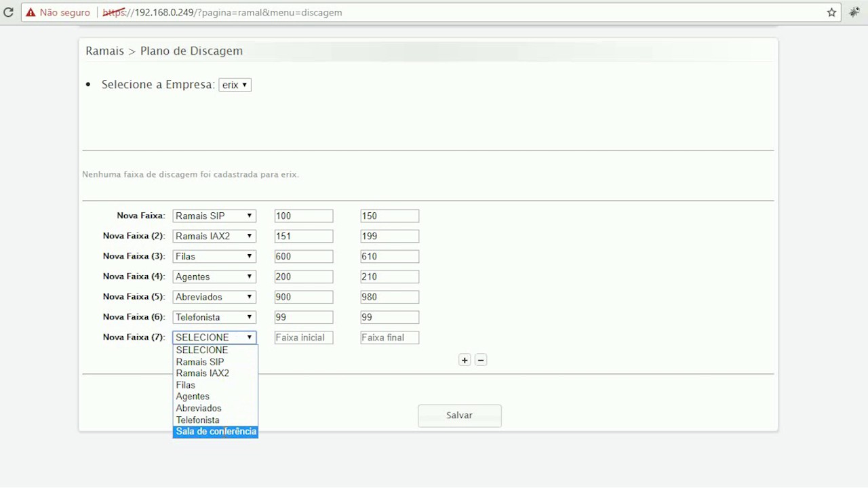
Task: Open the Empresa dropdown showing erix
Action: click(235, 85)
